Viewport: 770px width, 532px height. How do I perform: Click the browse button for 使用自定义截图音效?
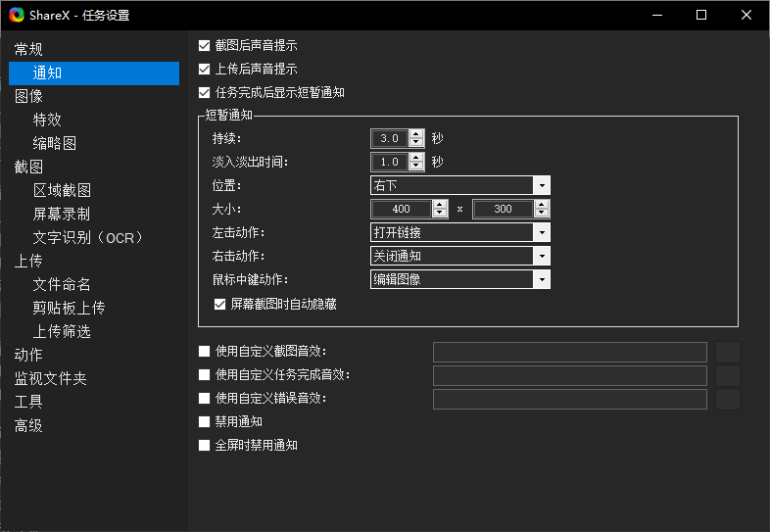click(728, 352)
